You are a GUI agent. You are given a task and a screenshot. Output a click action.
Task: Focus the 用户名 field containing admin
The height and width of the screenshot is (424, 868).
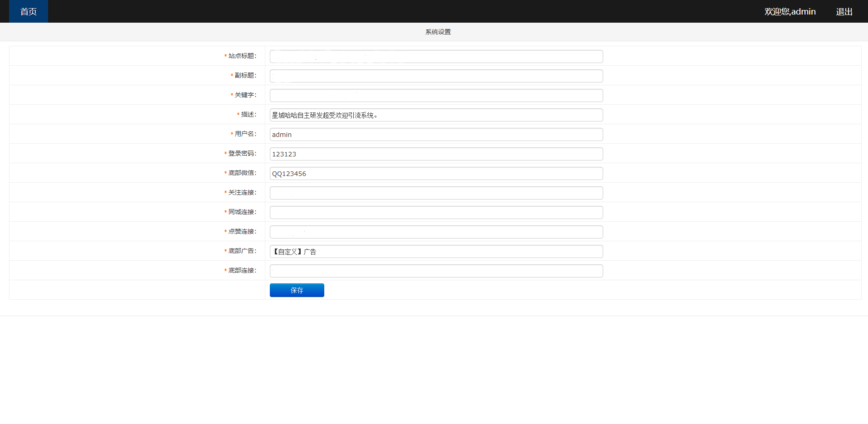(x=436, y=135)
